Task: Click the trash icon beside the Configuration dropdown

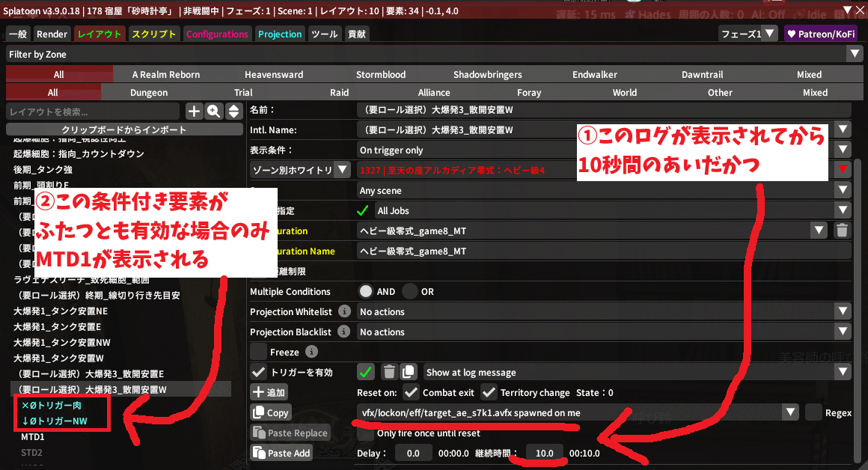Action: pos(843,231)
